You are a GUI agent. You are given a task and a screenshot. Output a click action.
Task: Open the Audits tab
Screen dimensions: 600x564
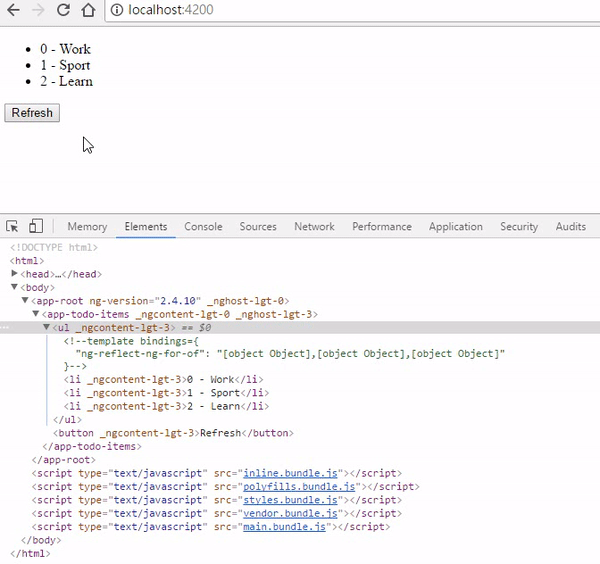tap(571, 227)
